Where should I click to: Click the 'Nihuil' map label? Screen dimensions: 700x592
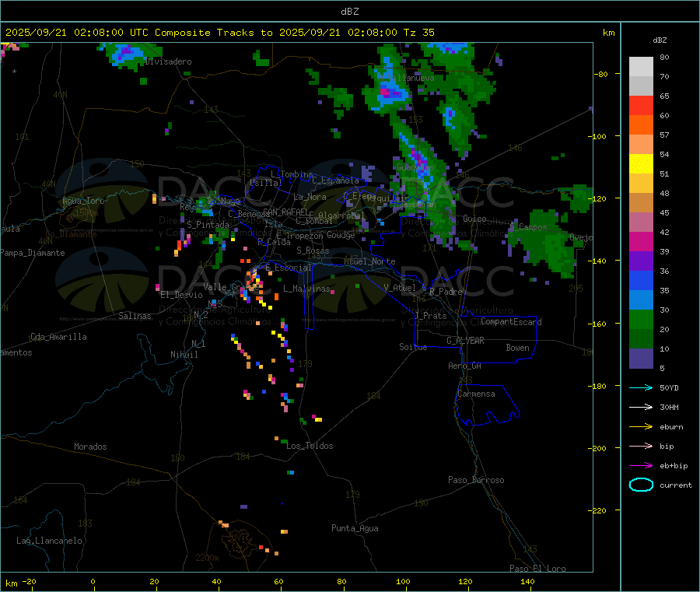pos(184,355)
